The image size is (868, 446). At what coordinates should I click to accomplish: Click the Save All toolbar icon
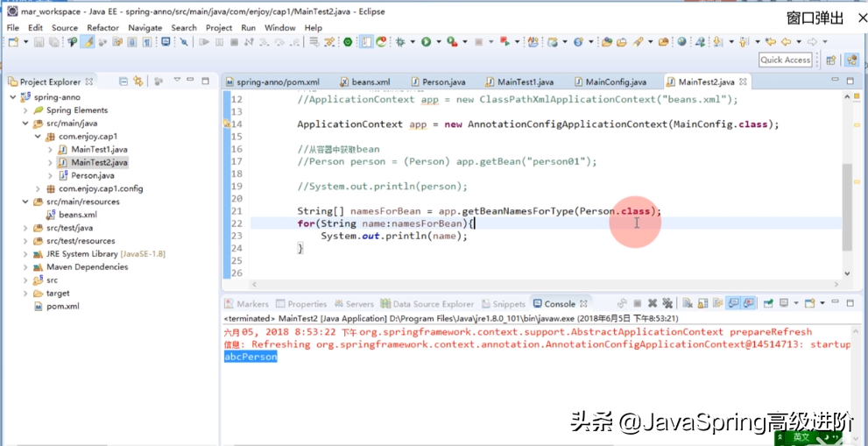[53, 41]
